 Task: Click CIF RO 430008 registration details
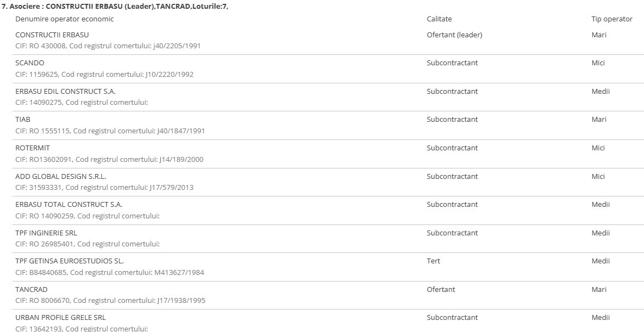108,46
